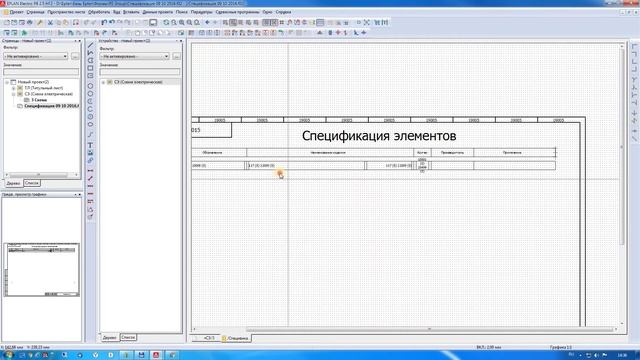
Task: Click the red EPLAN taskbar icon
Action: pyautogui.click(x=156, y=355)
